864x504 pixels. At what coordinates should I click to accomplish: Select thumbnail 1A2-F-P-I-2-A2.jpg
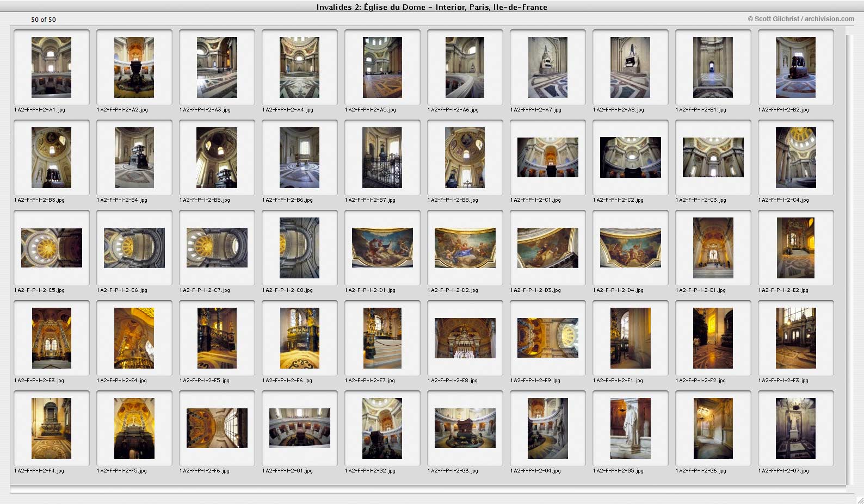tap(134, 67)
